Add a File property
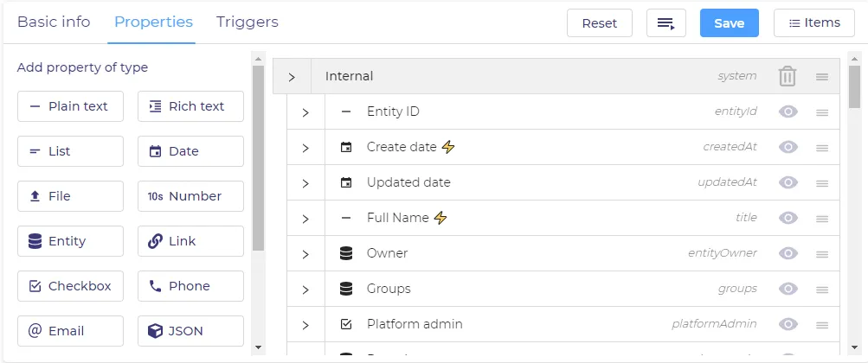 (70, 196)
